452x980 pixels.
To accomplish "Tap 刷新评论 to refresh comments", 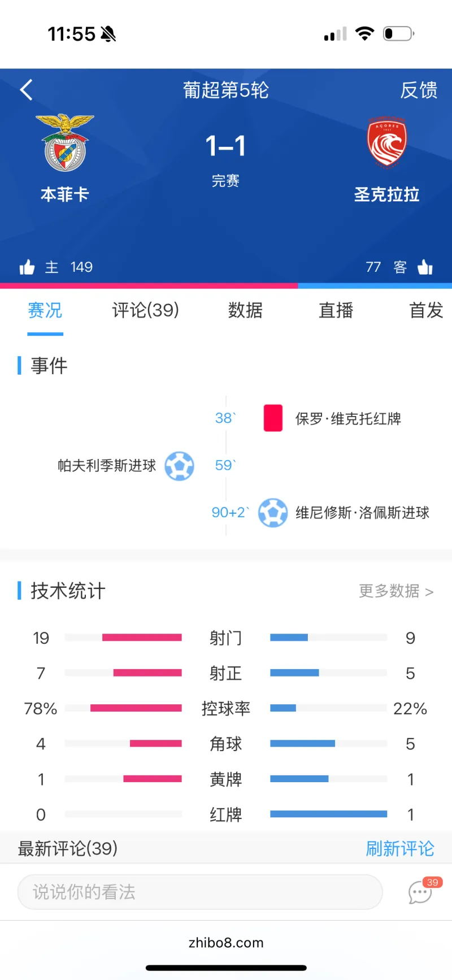I will (400, 848).
